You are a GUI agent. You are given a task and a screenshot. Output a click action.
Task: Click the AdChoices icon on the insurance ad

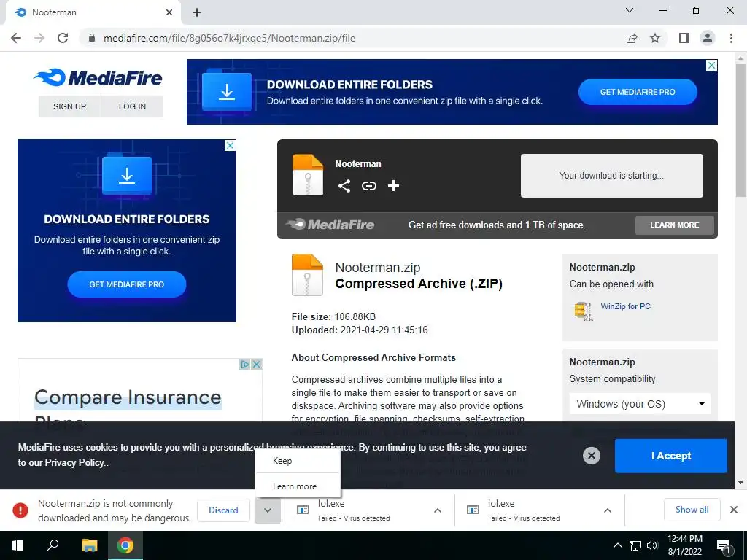coord(245,365)
